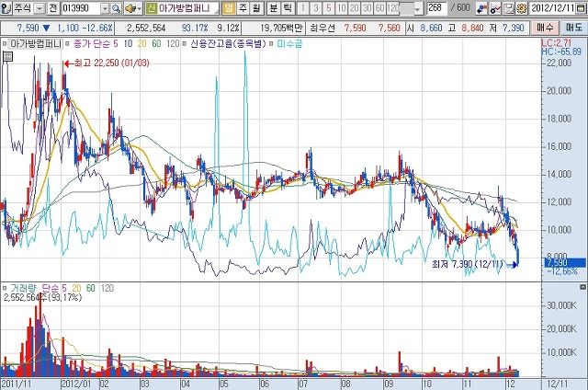Select the 120-day price moving average label
Screen dimensions: 588x390
click(173, 44)
